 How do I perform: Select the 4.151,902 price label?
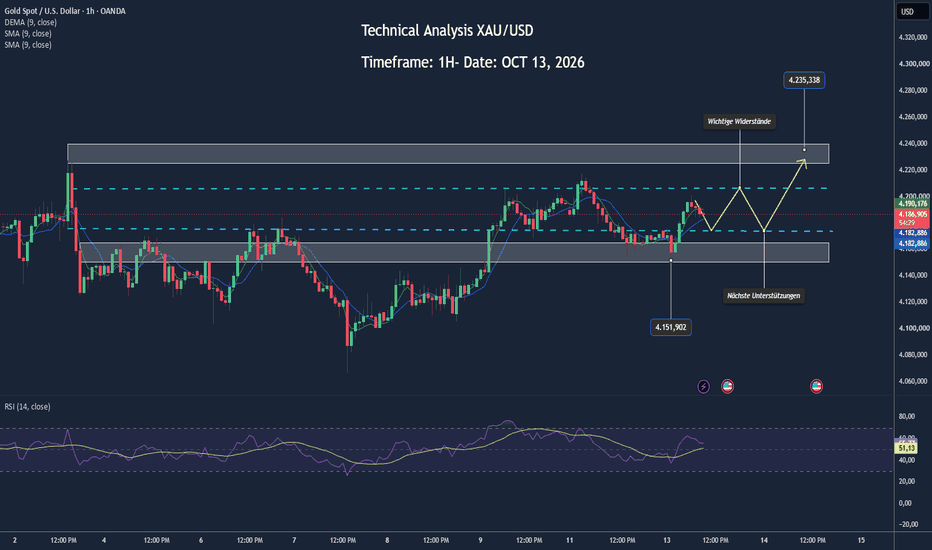tap(670, 327)
